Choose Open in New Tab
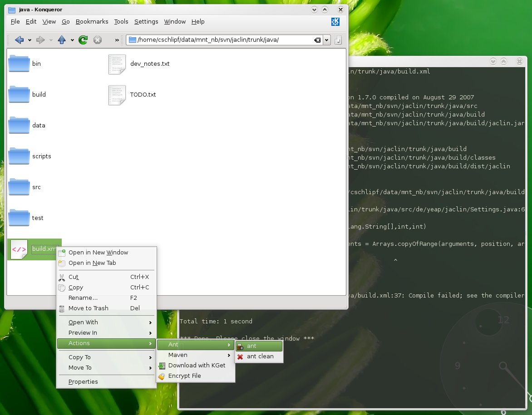 point(106,263)
